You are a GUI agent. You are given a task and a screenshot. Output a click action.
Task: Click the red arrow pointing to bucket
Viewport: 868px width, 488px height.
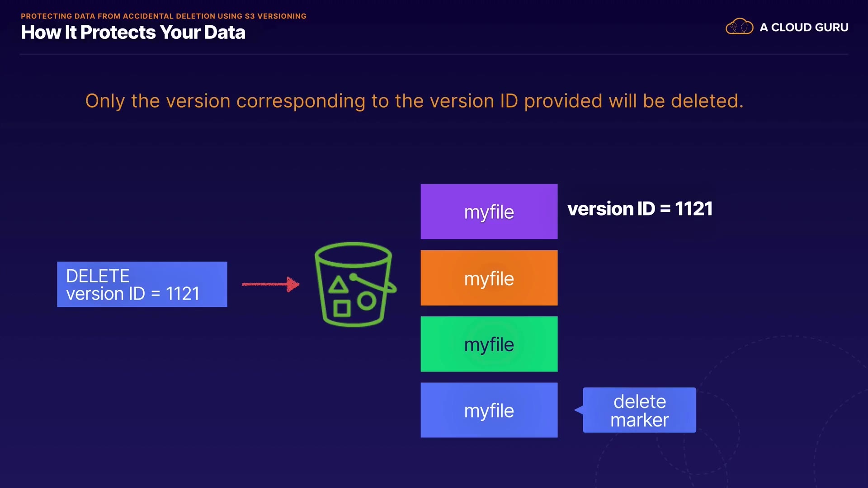pyautogui.click(x=270, y=284)
